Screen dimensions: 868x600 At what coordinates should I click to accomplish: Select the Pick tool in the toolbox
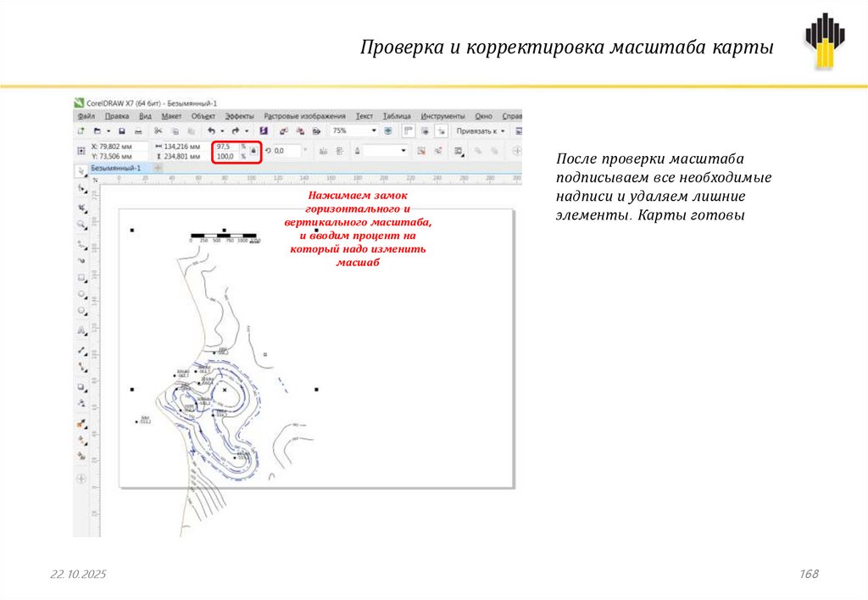(x=81, y=171)
